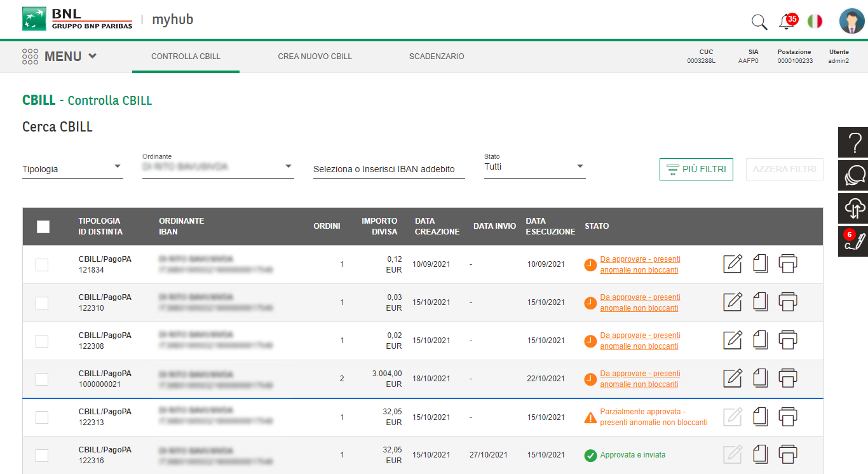Open the notifications bell with 35 badge
Screen dimensions: 868x474
pos(786,22)
